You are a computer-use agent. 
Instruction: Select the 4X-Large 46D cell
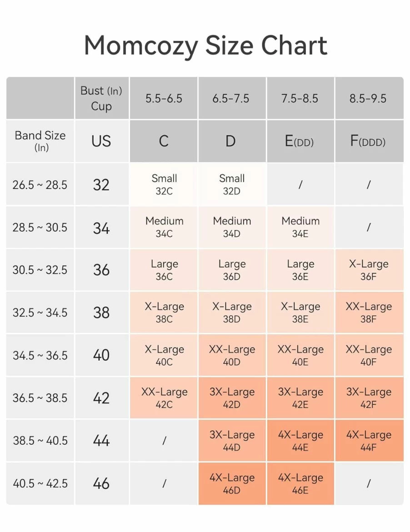click(x=232, y=483)
